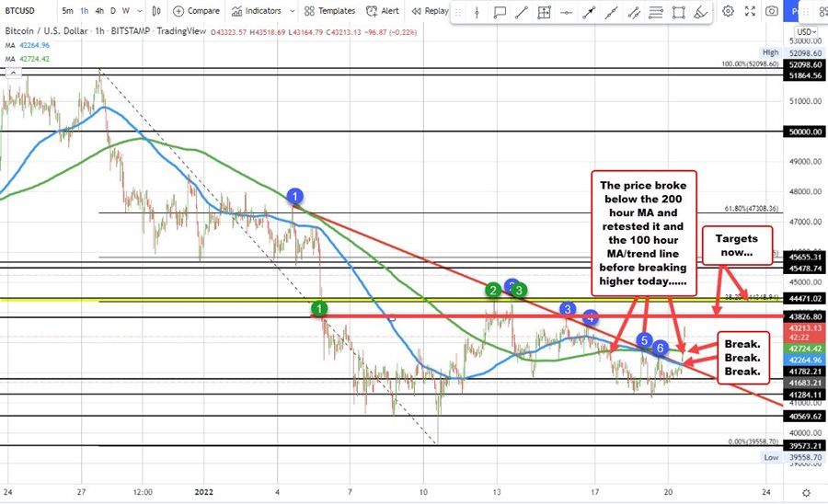Open the Templates menu
Viewport: 828px width, 504px height.
click(x=328, y=11)
